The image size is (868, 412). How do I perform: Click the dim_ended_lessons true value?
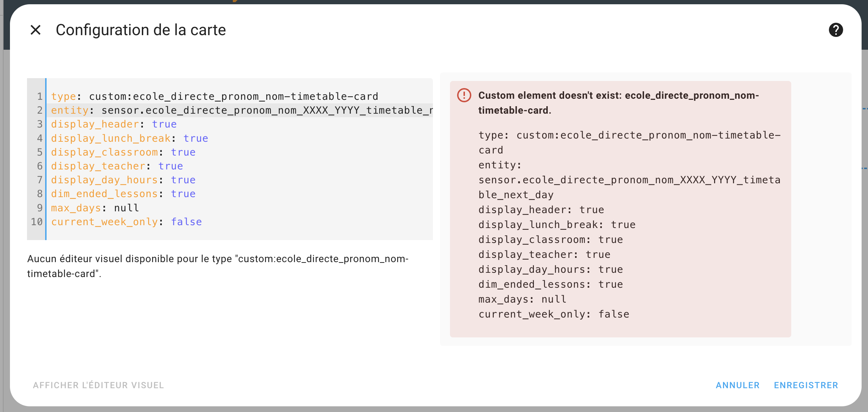click(x=183, y=194)
